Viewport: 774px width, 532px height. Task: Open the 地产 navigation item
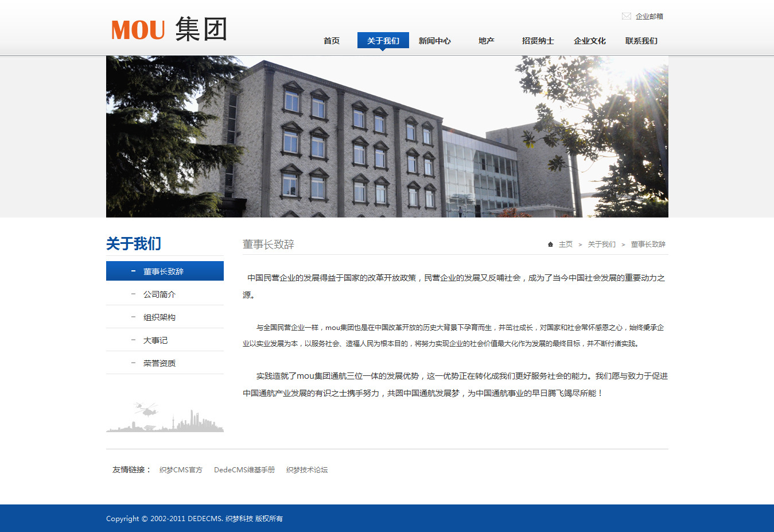click(486, 41)
